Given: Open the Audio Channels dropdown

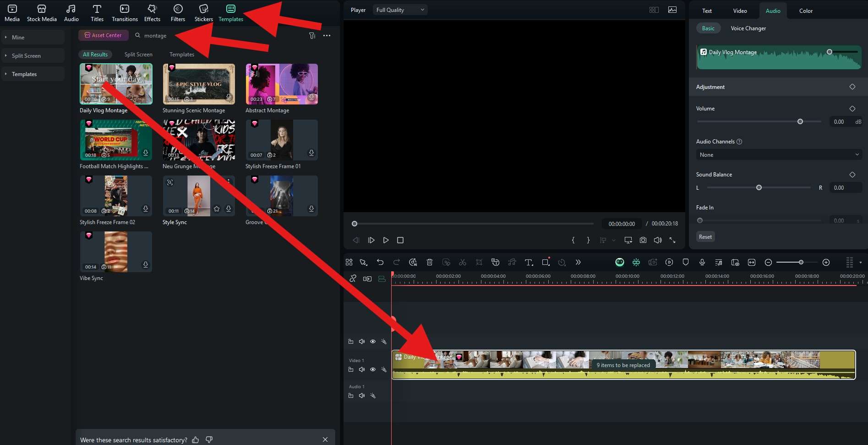Looking at the screenshot, I should click(x=779, y=155).
